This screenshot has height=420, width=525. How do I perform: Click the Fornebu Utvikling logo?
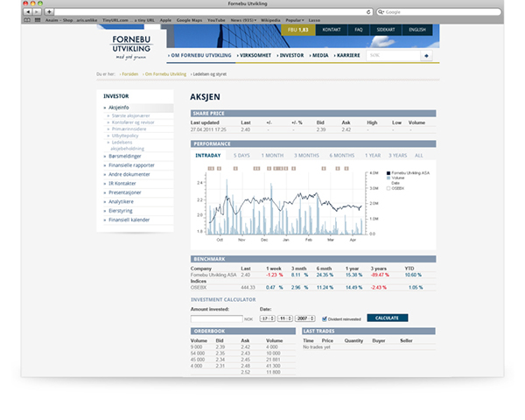click(131, 47)
